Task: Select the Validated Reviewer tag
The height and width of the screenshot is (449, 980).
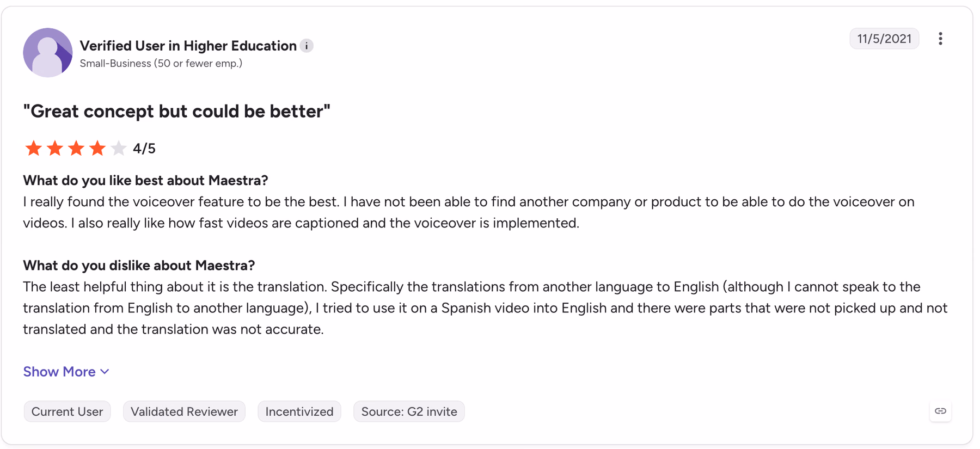Action: point(184,411)
